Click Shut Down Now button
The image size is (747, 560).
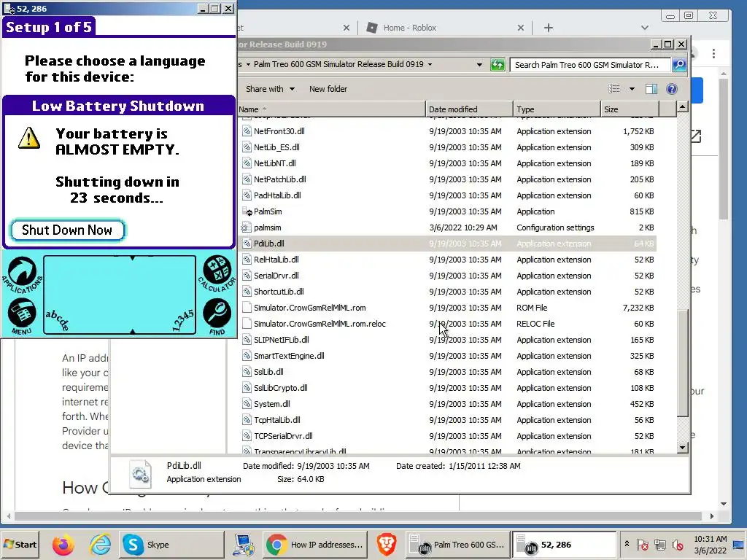67,230
